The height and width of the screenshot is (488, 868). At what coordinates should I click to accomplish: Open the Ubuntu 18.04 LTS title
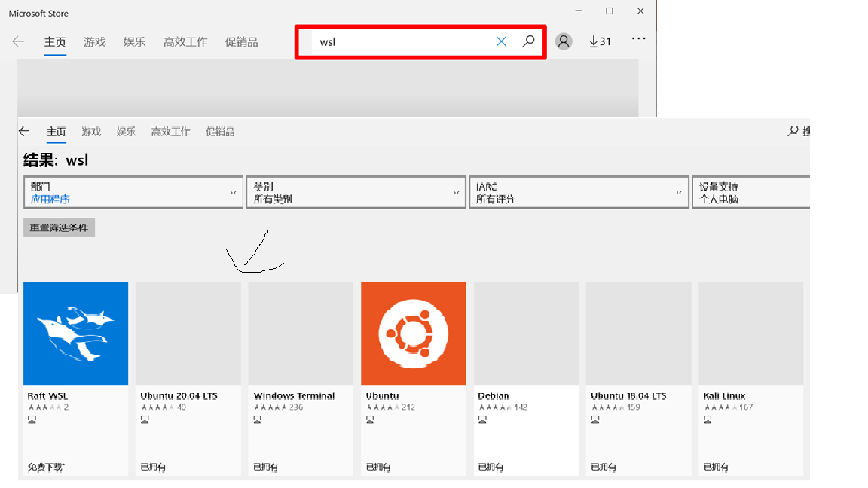629,396
